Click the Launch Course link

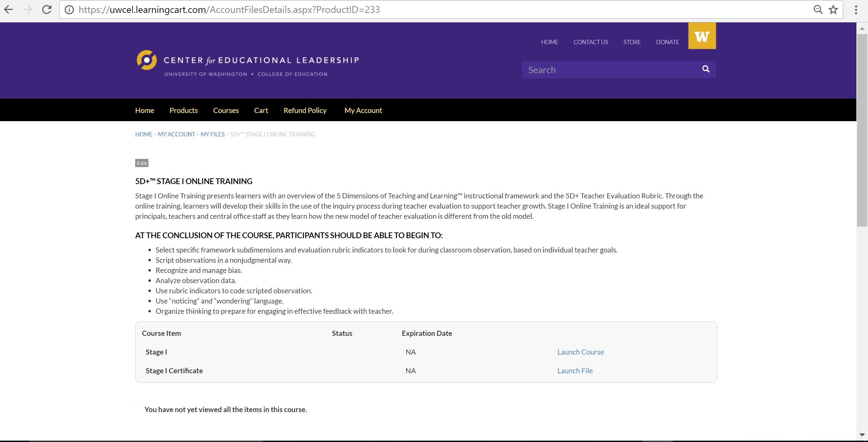pos(580,352)
